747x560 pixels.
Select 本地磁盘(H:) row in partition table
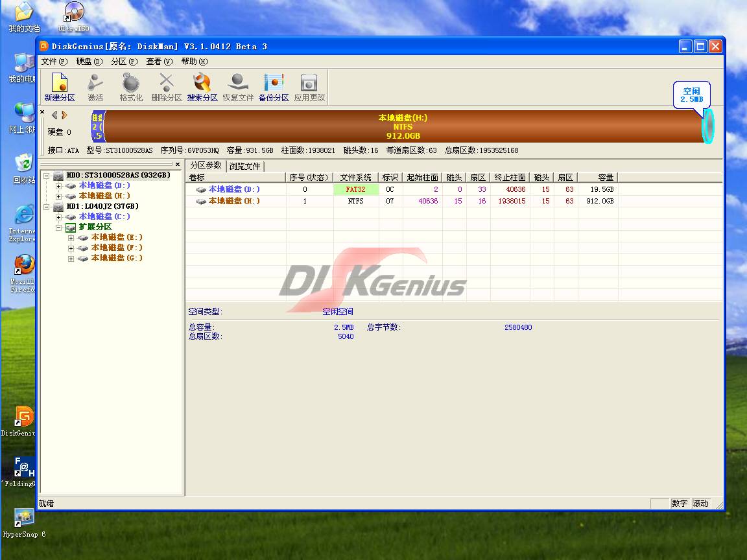(x=401, y=201)
